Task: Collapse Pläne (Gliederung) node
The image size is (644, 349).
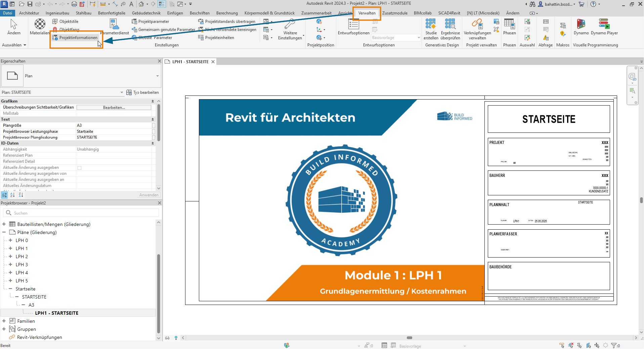Action: [4, 232]
